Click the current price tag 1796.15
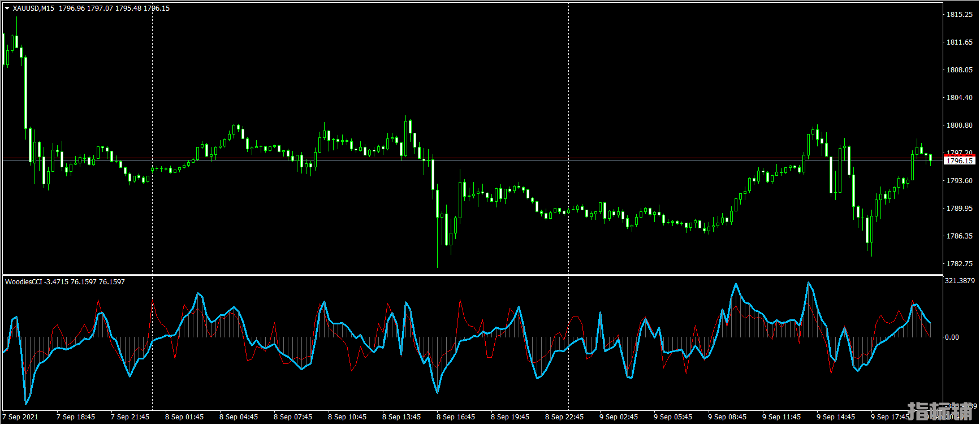 point(960,161)
